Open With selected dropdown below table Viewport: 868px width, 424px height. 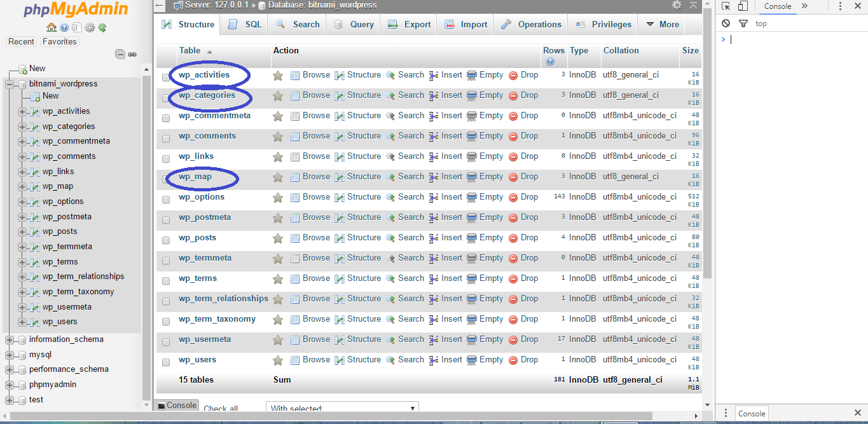[x=342, y=408]
